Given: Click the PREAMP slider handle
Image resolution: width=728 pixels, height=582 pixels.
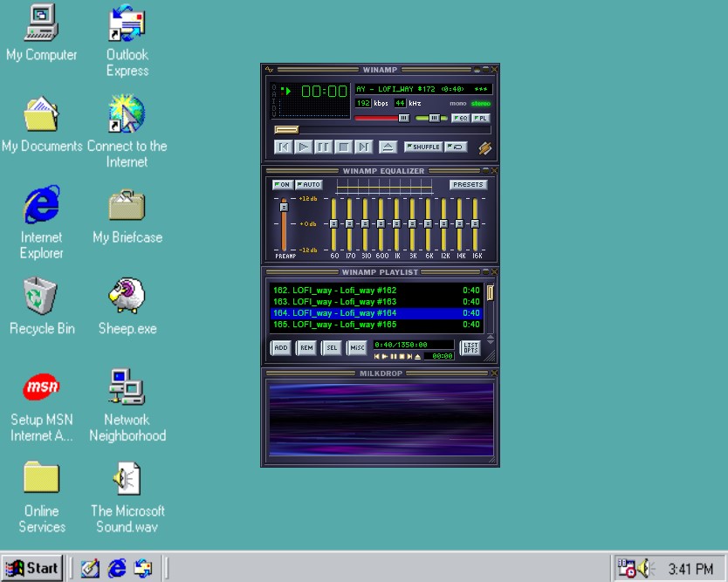Looking at the screenshot, I should [284, 207].
